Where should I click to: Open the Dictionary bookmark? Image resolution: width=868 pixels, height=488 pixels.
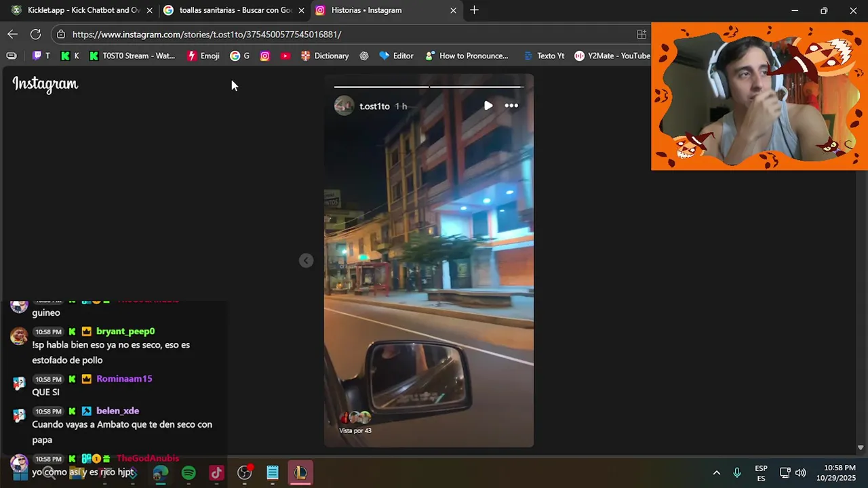325,56
